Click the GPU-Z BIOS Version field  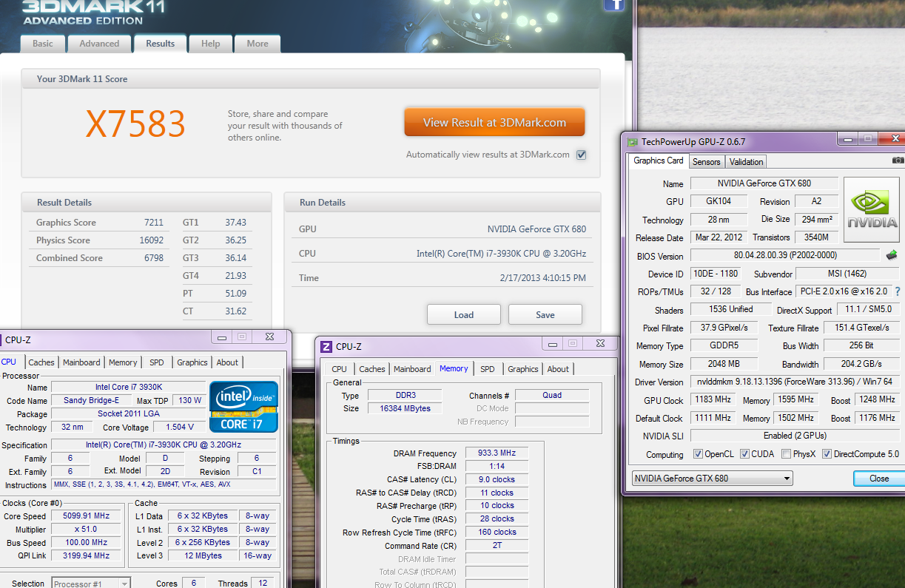click(x=786, y=255)
